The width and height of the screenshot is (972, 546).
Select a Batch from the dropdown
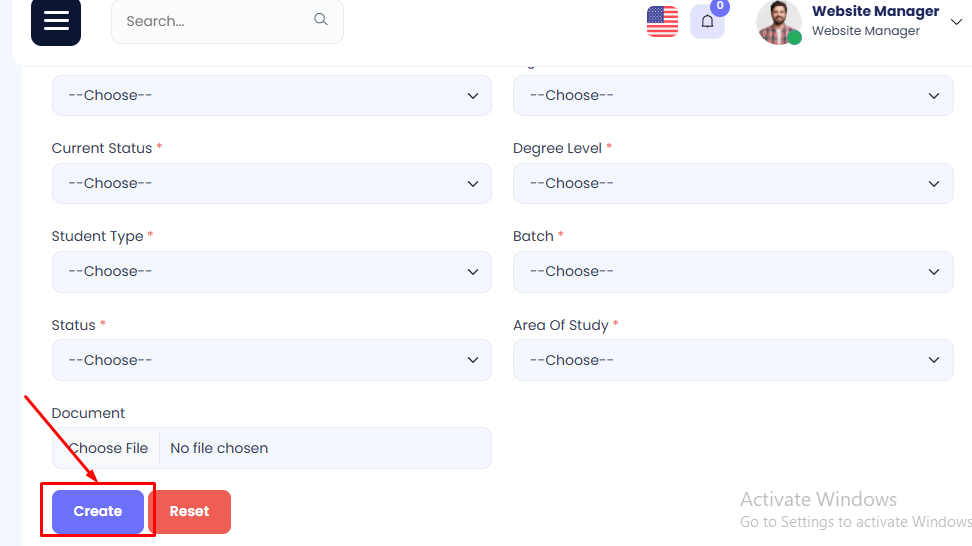tap(733, 272)
